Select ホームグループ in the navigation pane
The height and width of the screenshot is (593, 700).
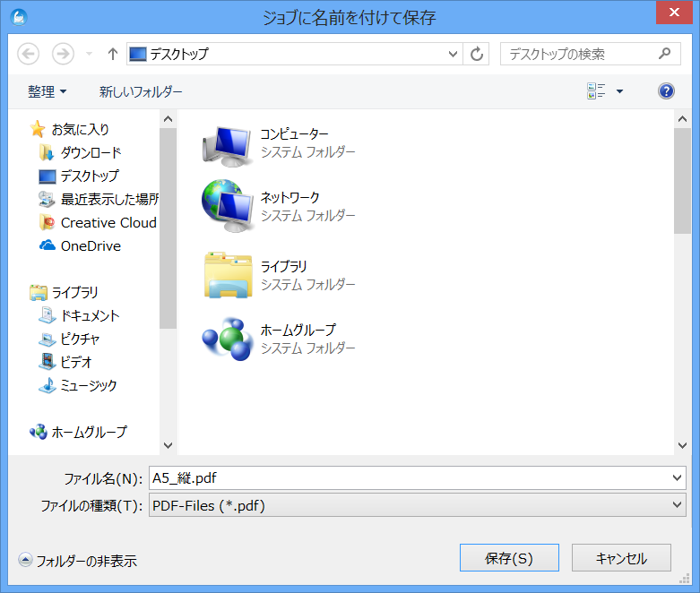90,432
